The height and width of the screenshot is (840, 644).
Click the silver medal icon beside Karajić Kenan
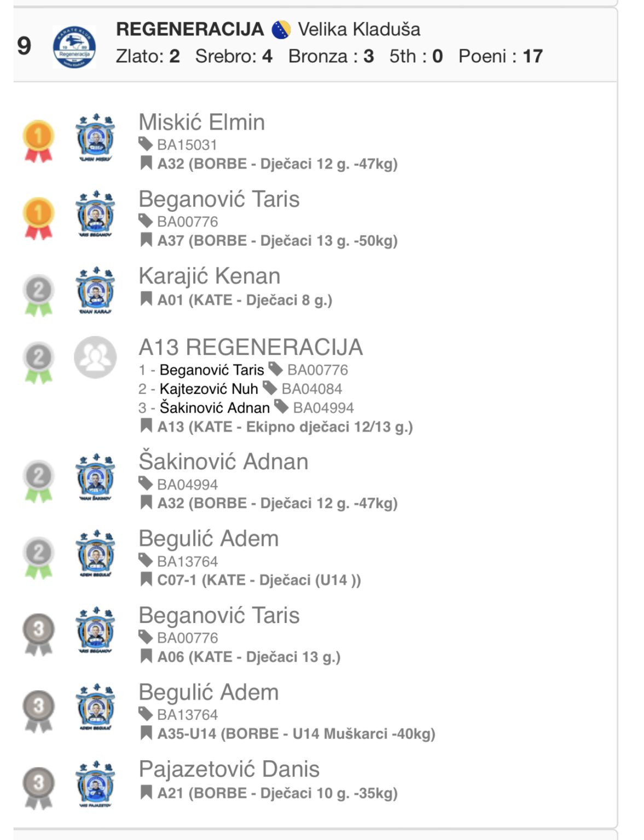pos(38,295)
